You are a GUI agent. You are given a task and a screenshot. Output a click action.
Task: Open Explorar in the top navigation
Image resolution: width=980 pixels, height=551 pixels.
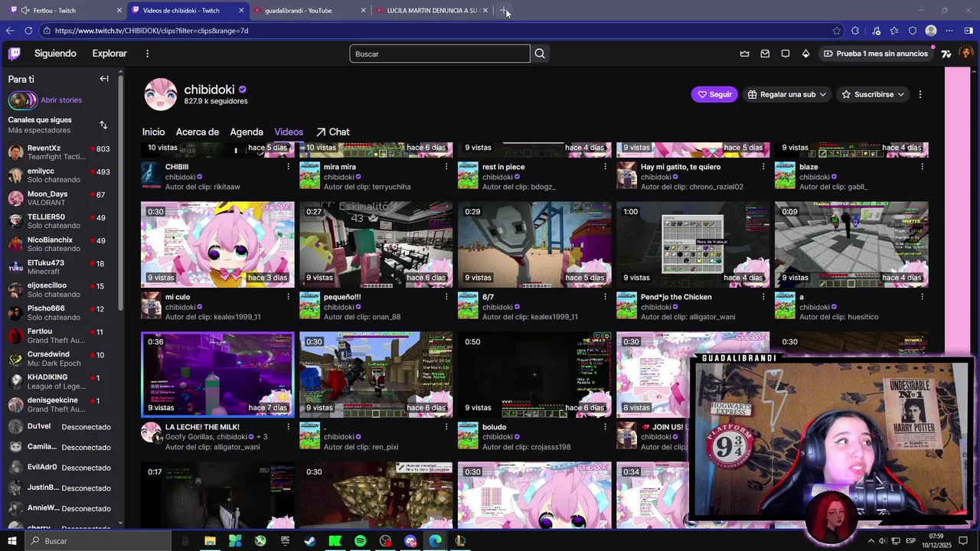pyautogui.click(x=109, y=54)
